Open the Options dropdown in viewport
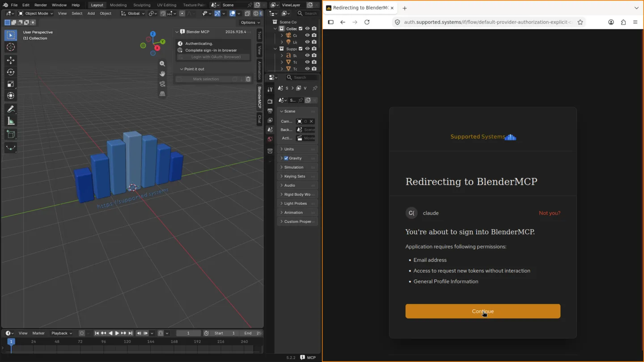644x362 pixels. [x=250, y=22]
